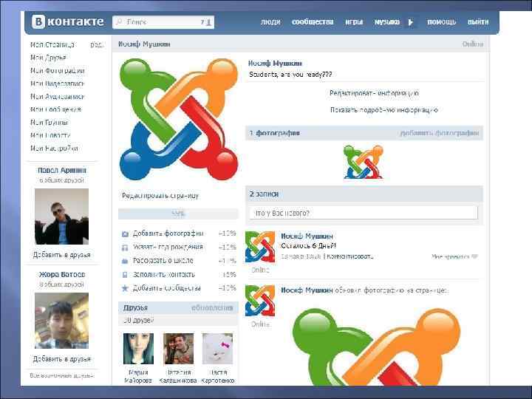Click Татьяна Калашникова's friend photo
The width and height of the screenshot is (532, 399).
[x=179, y=349]
